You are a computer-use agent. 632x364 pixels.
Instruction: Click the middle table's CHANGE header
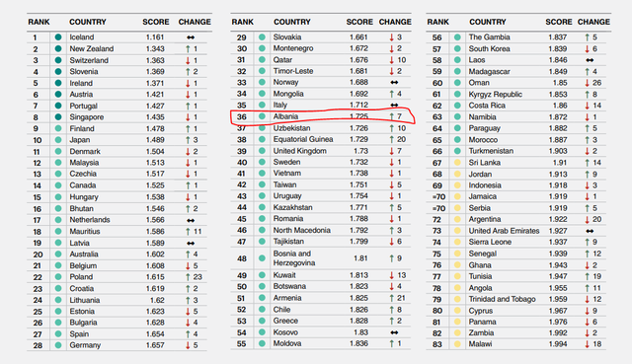[x=395, y=22]
